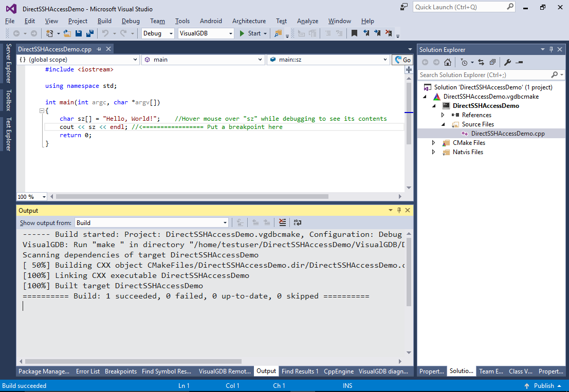Switch to the Error List tab
This screenshot has width=569, height=392.
(88, 371)
